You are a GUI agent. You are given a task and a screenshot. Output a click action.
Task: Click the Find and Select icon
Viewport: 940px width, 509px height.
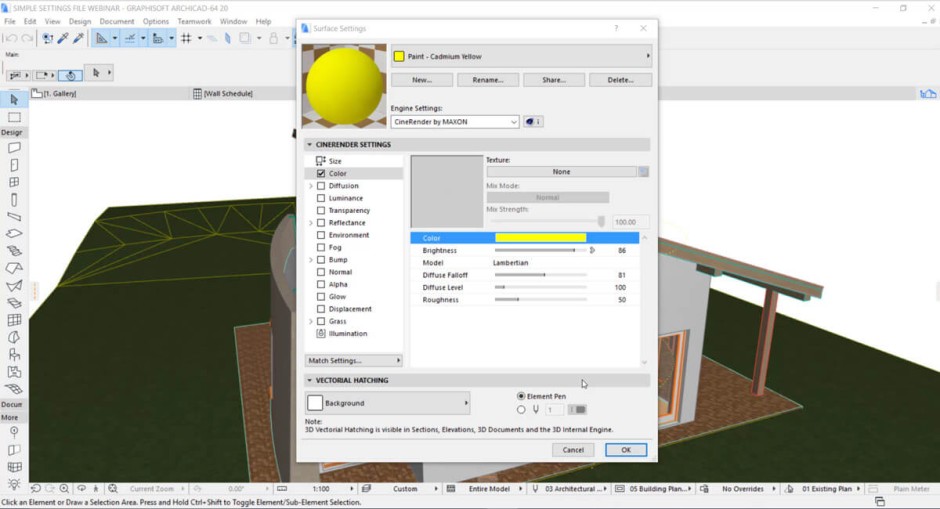tap(48, 38)
